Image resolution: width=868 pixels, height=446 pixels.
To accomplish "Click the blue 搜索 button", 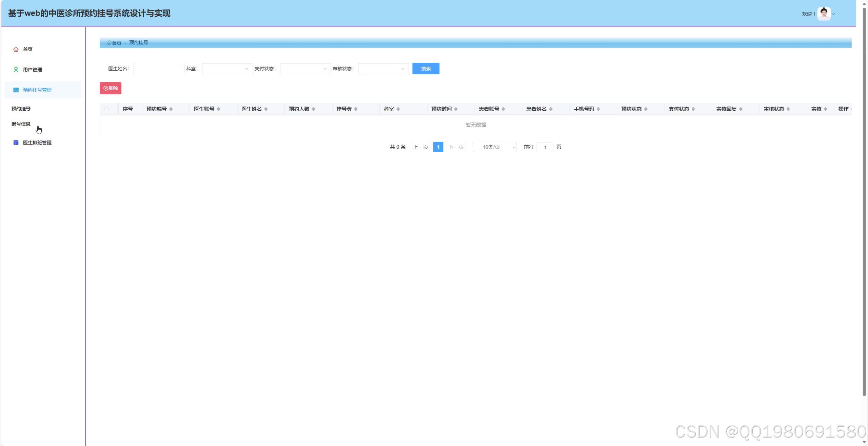I will [426, 69].
